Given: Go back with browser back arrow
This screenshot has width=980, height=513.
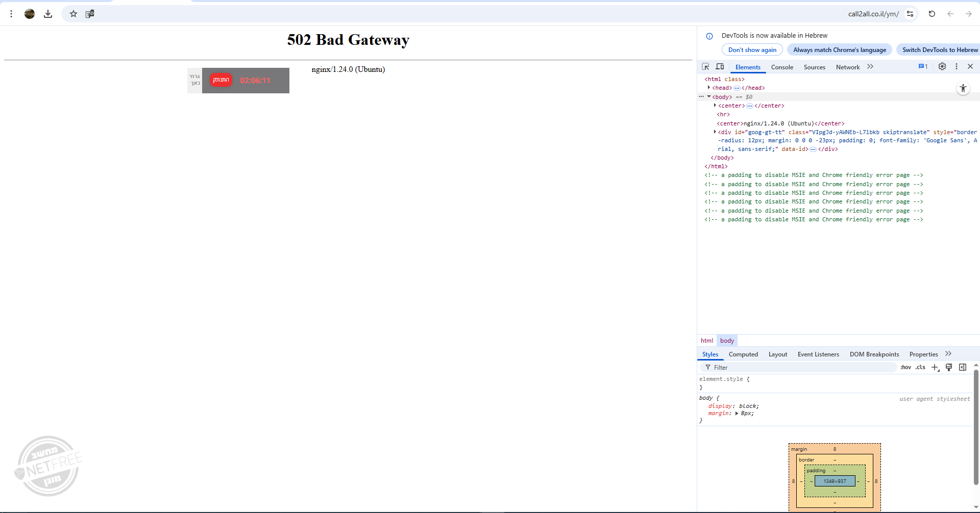Looking at the screenshot, I should point(950,14).
